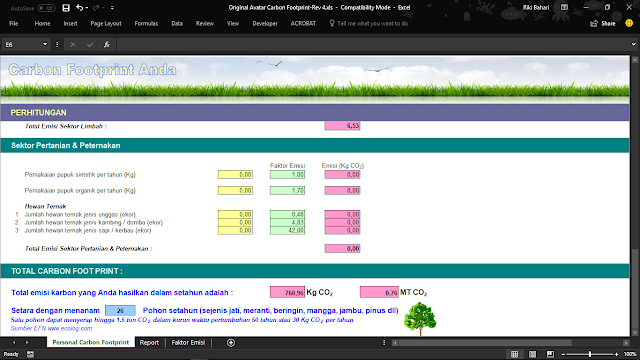Click the Ribbon Display Options icon
Viewport: 640px width, 360px height.
click(x=564, y=7)
